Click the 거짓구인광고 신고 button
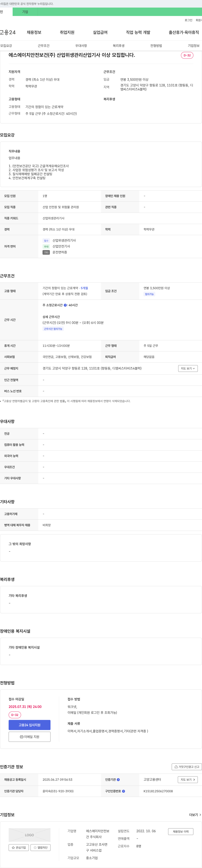 pyautogui.click(x=187, y=767)
